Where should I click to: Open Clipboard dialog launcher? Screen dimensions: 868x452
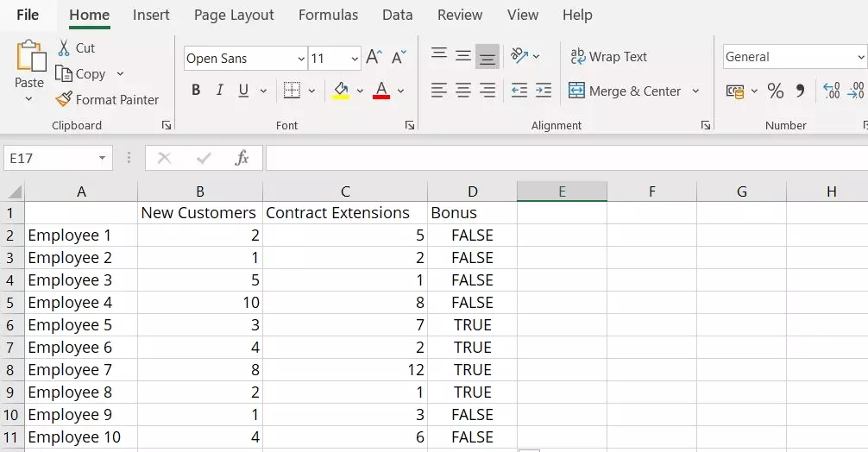[166, 126]
